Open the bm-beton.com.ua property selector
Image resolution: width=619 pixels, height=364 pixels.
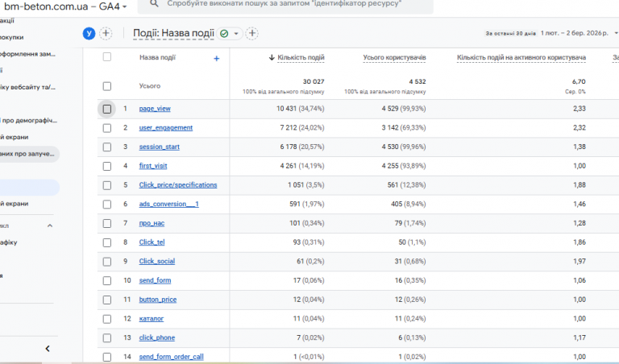(x=65, y=6)
